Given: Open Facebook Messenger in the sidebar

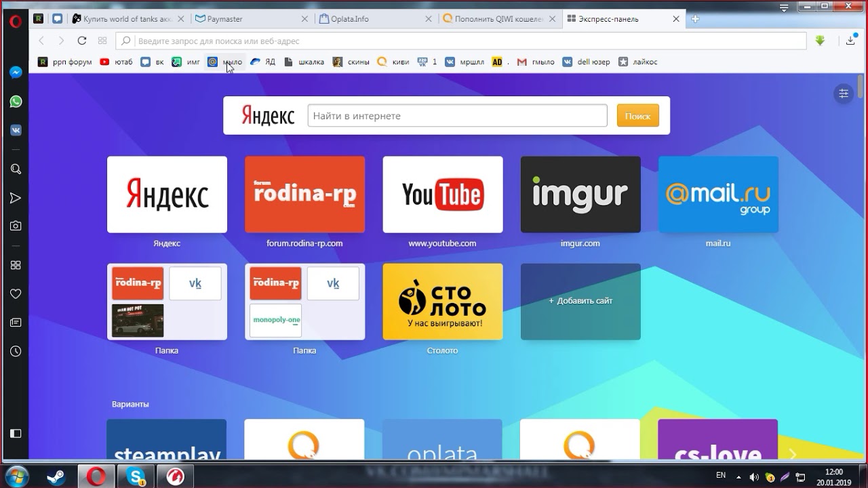Looking at the screenshot, I should (16, 73).
